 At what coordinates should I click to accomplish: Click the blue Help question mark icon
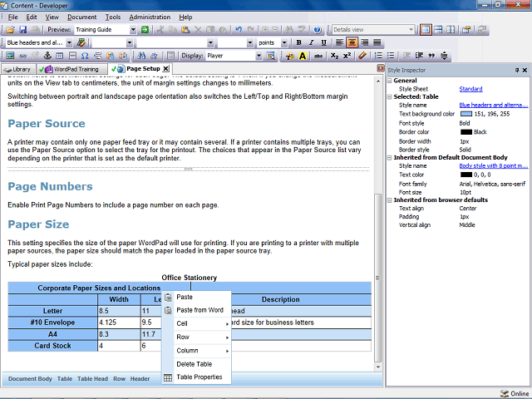[x=318, y=30]
